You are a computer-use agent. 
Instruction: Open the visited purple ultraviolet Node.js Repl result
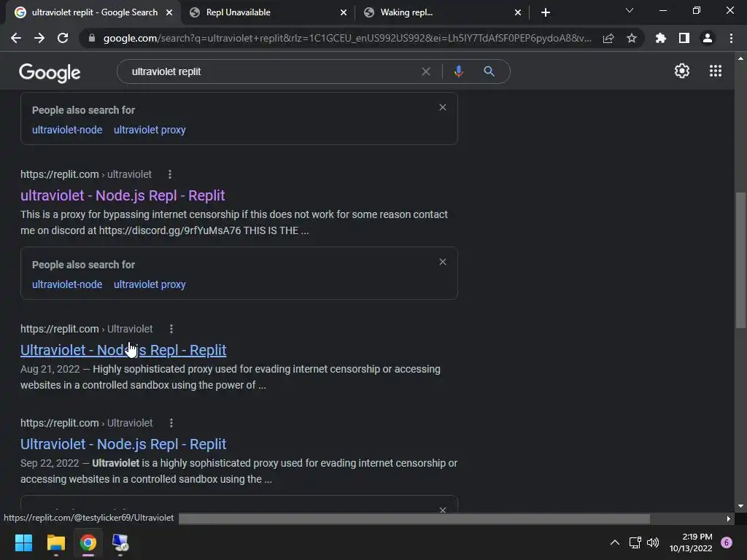click(123, 195)
